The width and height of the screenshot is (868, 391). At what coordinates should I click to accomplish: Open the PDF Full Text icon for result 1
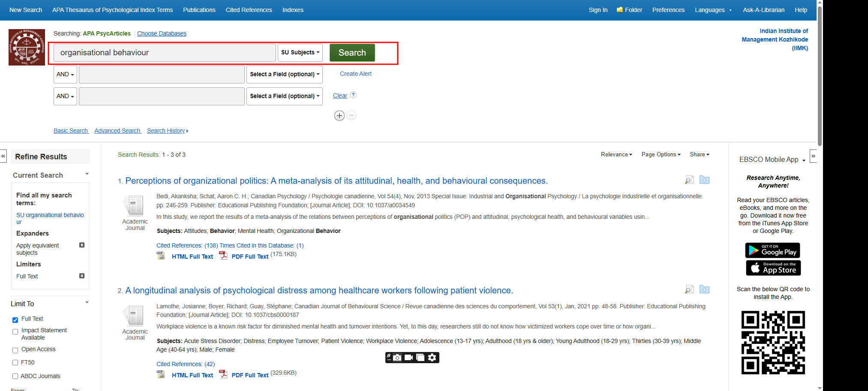[x=223, y=256]
